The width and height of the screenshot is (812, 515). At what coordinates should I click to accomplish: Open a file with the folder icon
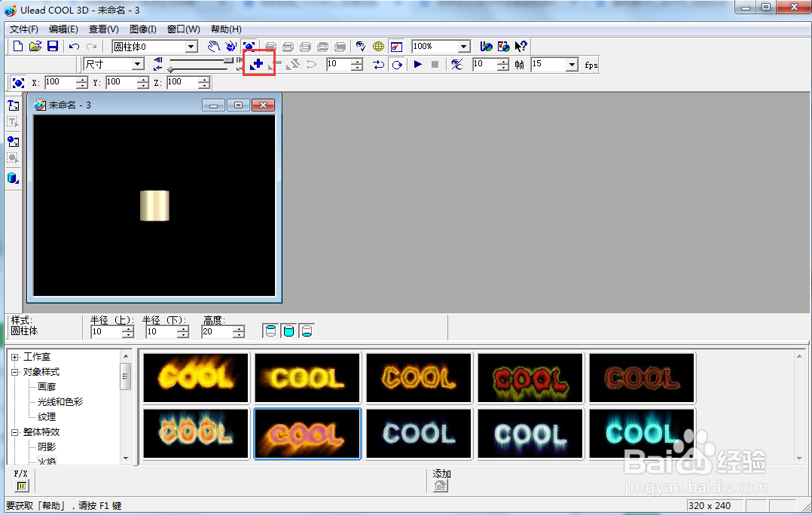35,47
